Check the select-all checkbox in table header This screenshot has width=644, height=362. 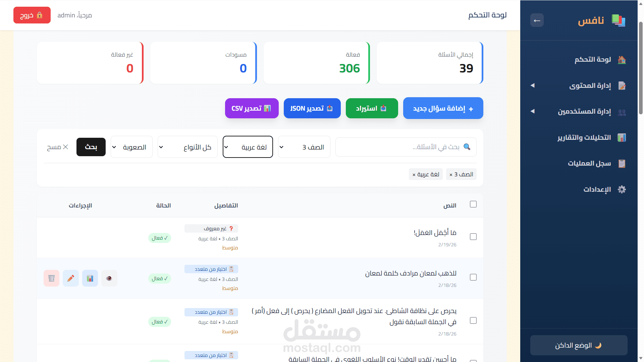pyautogui.click(x=473, y=204)
